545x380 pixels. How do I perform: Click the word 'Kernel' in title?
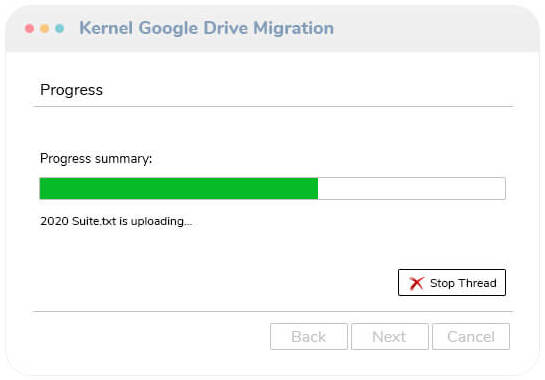[x=106, y=28]
